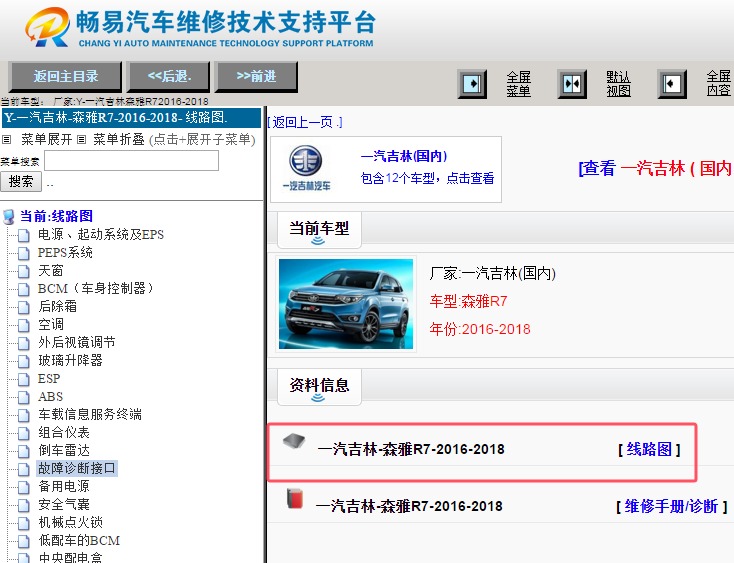The image size is (734, 563).
Task: Click 车型:森雅R7 text
Action: pyautogui.click(x=468, y=301)
